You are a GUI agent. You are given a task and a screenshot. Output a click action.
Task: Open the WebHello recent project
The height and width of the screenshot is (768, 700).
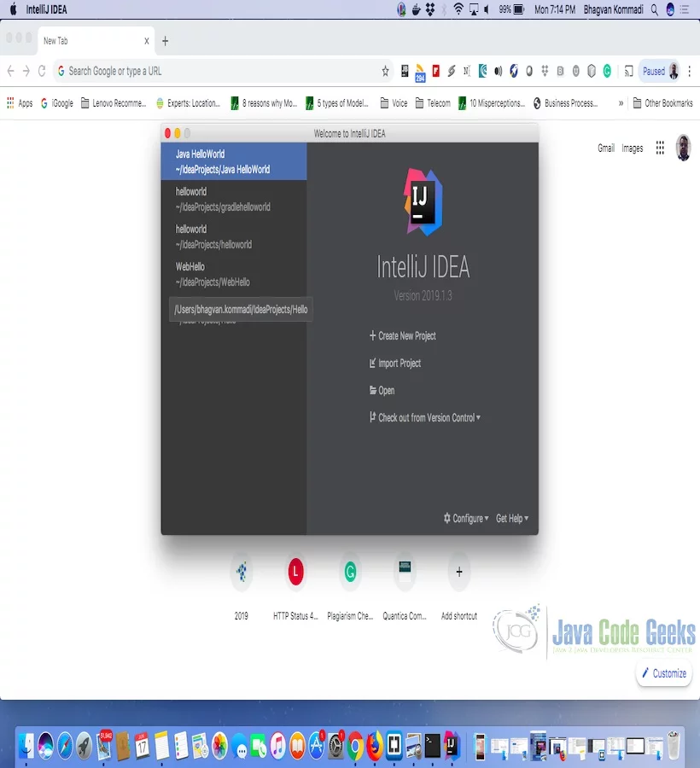pos(234,274)
